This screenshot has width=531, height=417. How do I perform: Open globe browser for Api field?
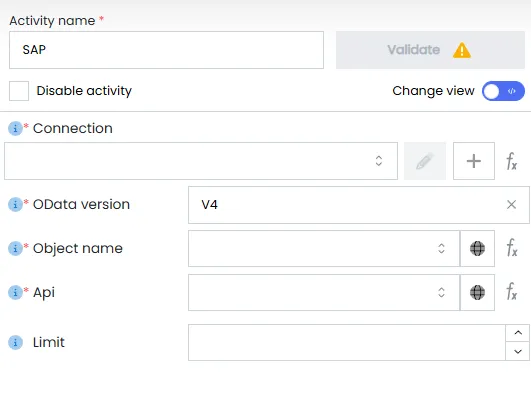pos(477,292)
